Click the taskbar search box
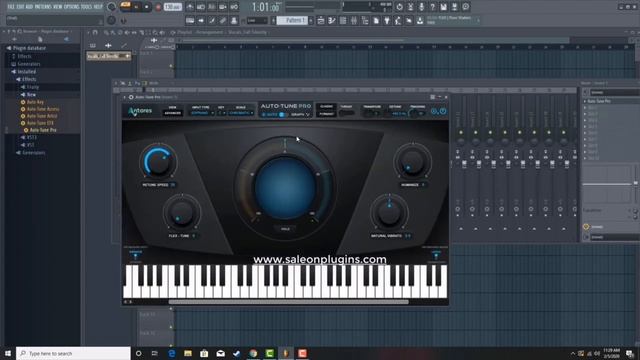 point(73,353)
